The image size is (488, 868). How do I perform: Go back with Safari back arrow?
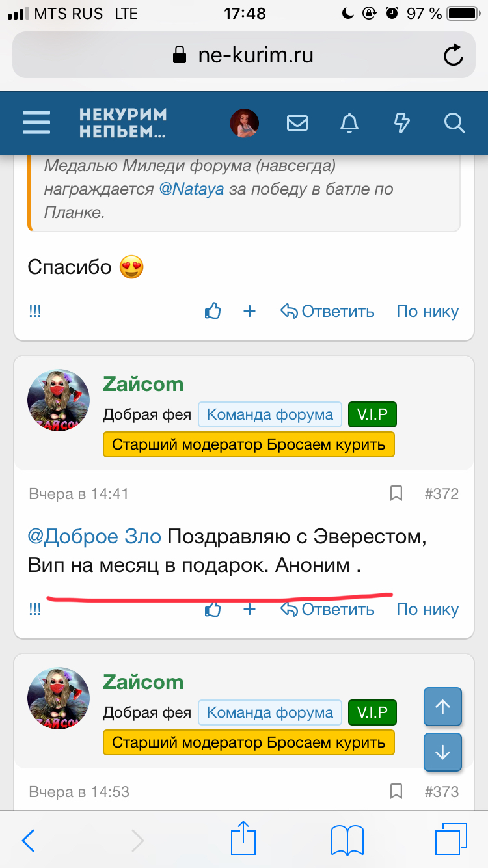(29, 840)
